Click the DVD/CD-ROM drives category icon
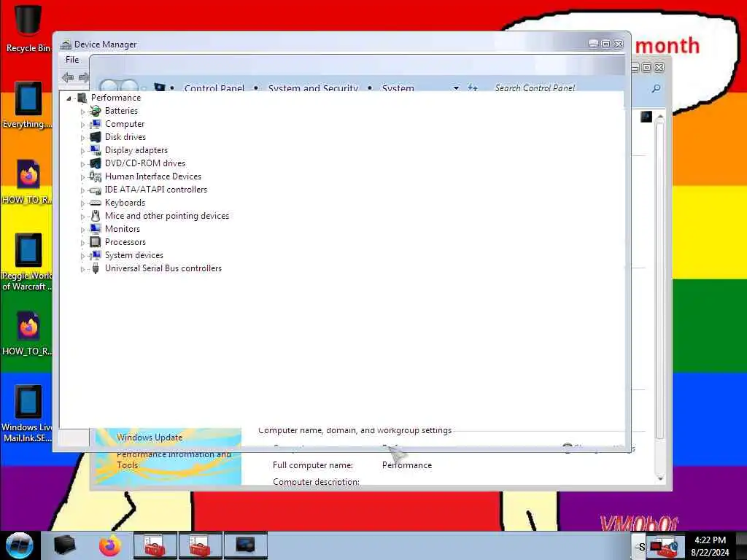This screenshot has height=560, width=747. pos(96,163)
